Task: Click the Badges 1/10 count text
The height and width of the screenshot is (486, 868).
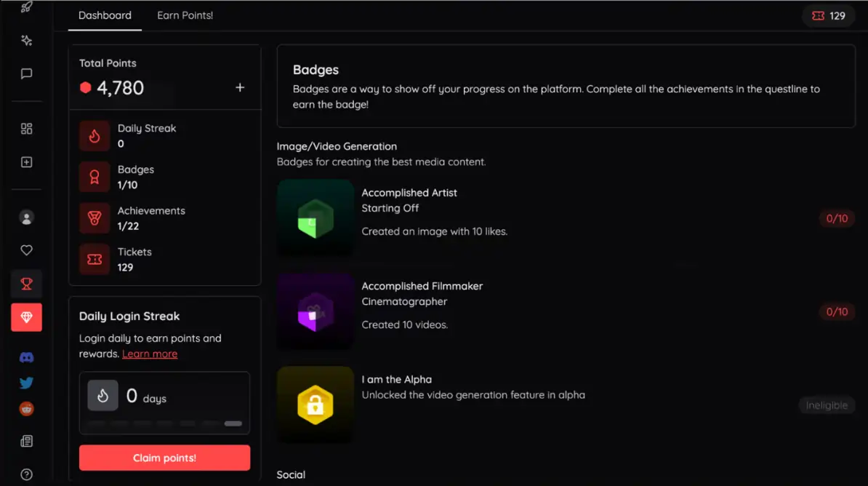Action: (x=127, y=185)
